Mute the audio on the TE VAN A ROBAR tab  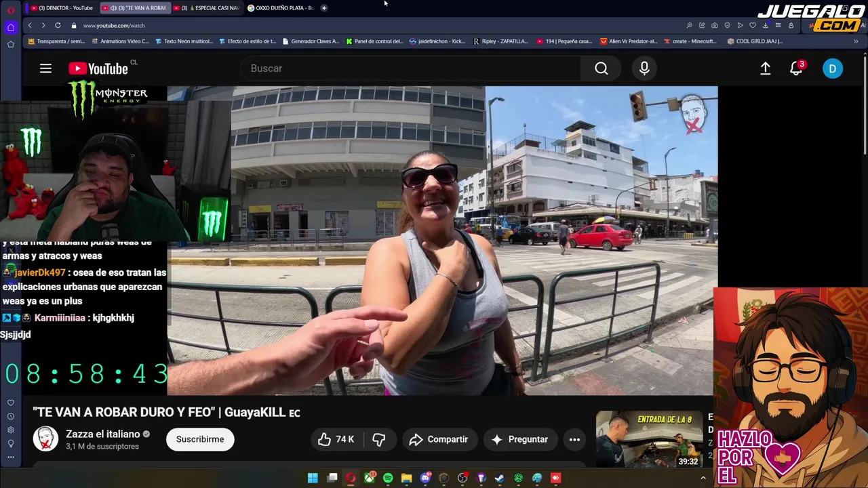[x=113, y=8]
